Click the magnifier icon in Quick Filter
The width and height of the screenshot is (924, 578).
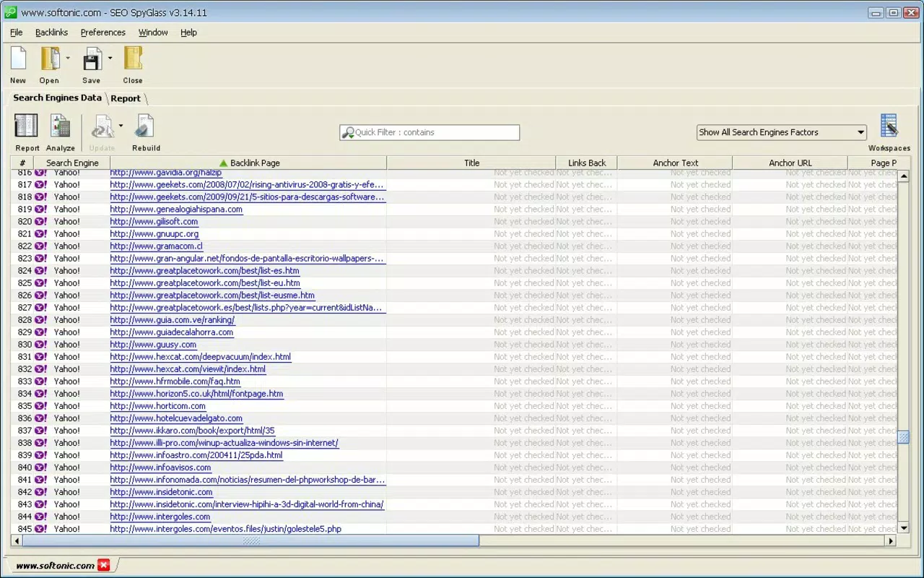pyautogui.click(x=348, y=132)
